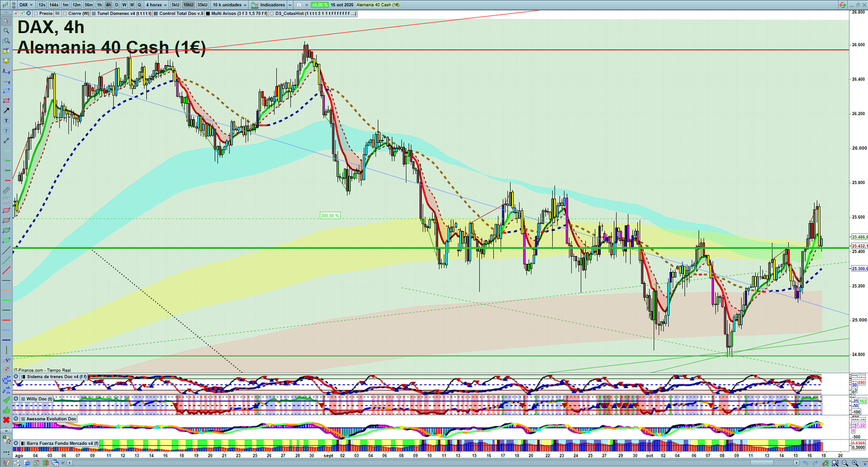Click the green +0,00 % change indicator
868x467 pixels.
click(320, 5)
